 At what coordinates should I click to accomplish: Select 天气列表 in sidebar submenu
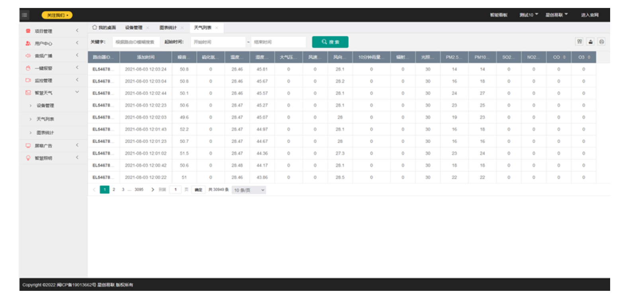coord(45,119)
